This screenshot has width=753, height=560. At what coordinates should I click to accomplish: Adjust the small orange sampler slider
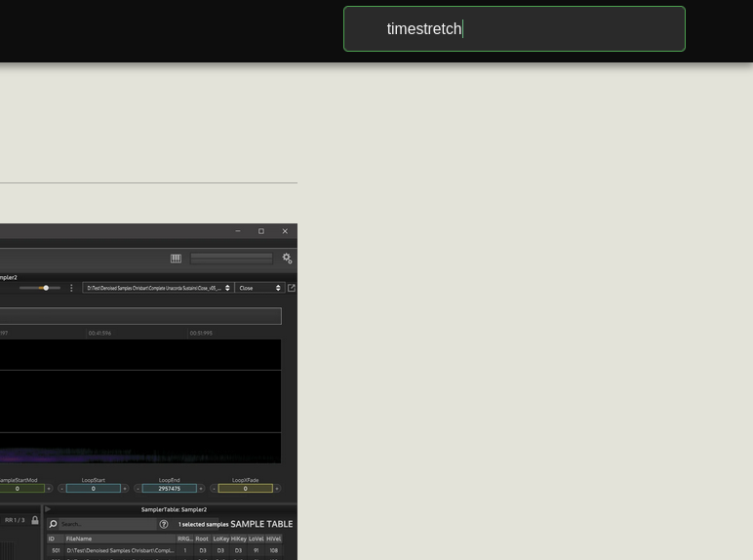(45, 288)
